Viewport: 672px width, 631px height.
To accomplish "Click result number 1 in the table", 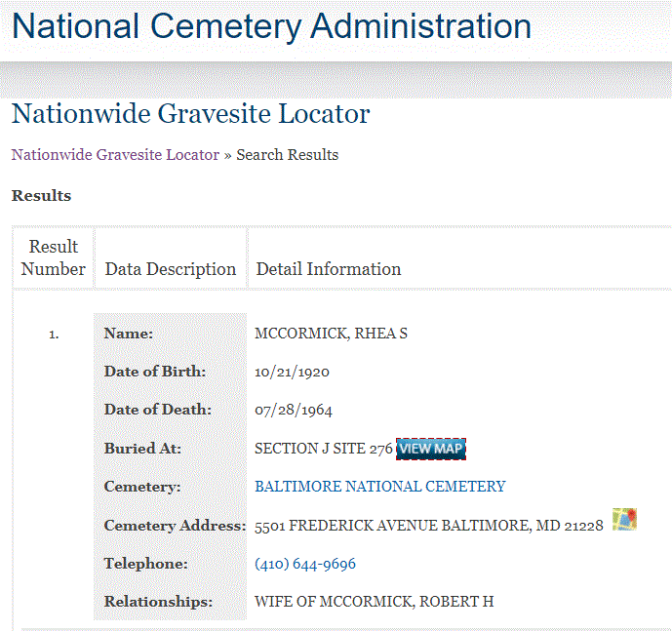I will [x=54, y=335].
